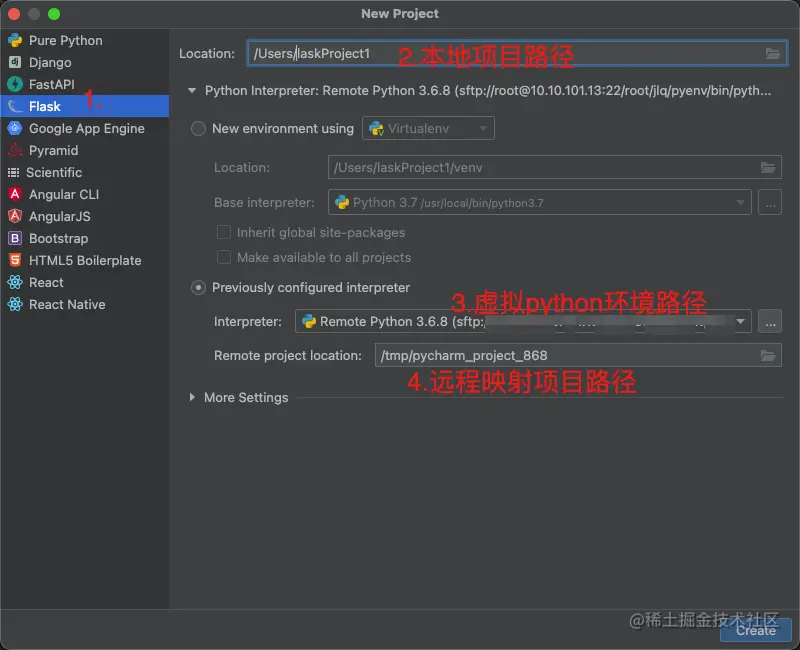Enable Inherit global site-packages checkbox
The image size is (800, 650).
[223, 233]
